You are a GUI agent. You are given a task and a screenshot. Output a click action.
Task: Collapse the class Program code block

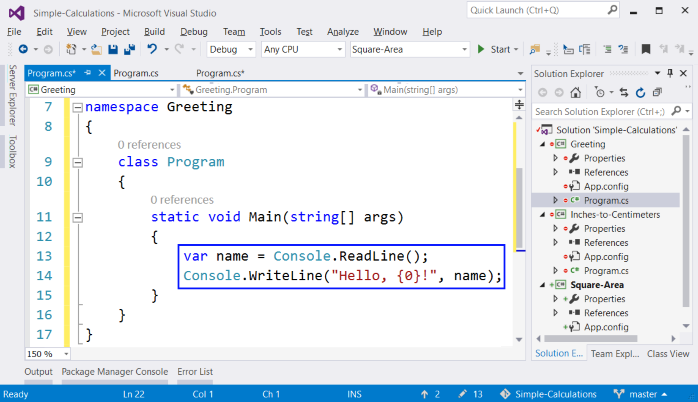(77, 162)
